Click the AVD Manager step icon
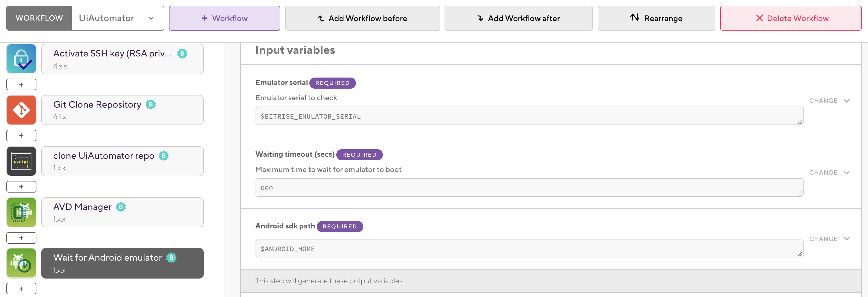 click(x=21, y=212)
